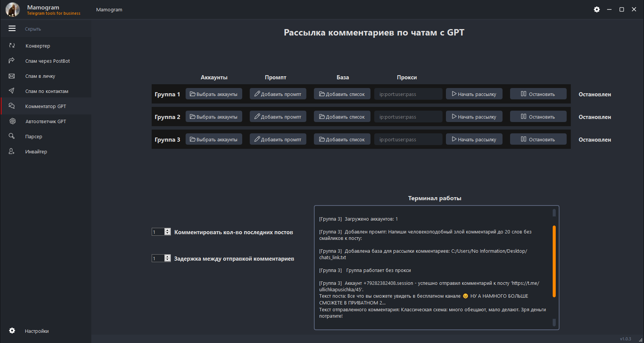This screenshot has width=644, height=343.
Task: Click the Автоответчик GPT swirl icon
Action: [x=12, y=121]
